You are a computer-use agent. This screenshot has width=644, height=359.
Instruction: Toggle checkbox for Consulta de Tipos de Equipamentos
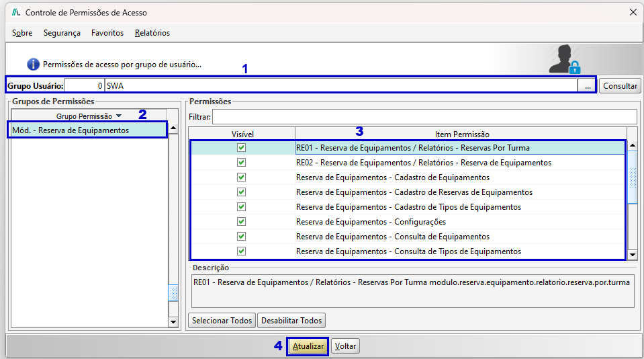tap(242, 251)
